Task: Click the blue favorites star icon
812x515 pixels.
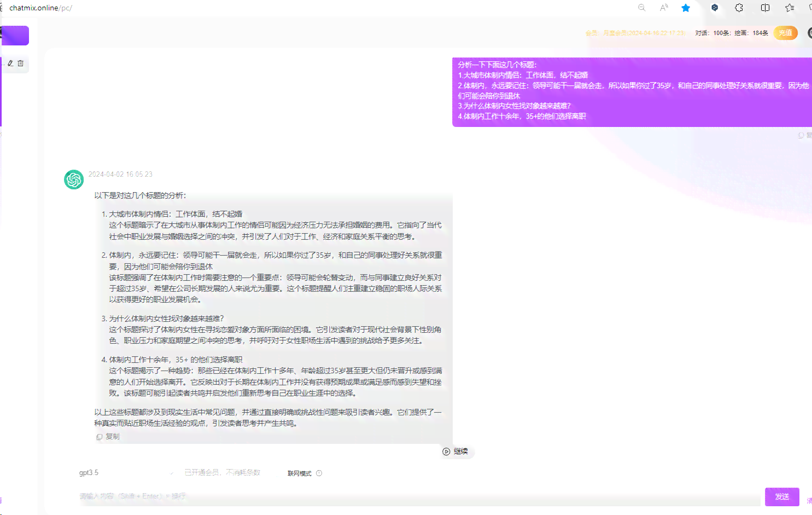Action: click(686, 8)
